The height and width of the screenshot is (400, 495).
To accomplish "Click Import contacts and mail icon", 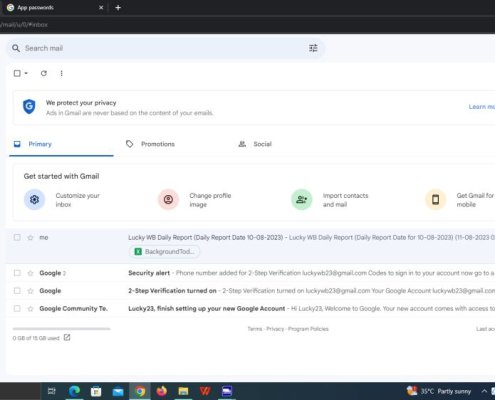I will pos(302,200).
